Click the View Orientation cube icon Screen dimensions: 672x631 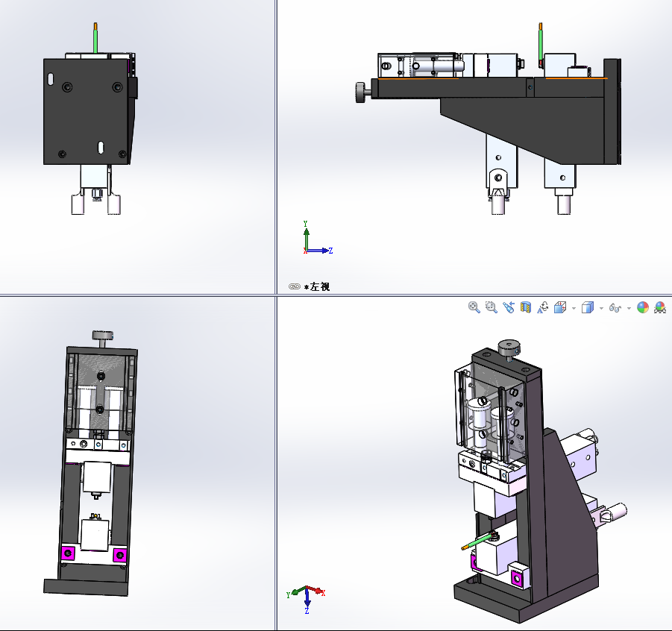(x=560, y=307)
